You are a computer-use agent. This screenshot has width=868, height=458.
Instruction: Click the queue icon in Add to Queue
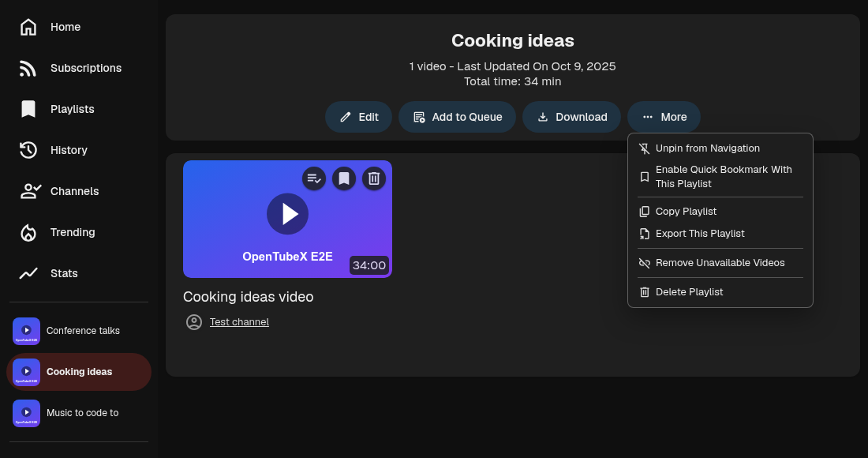(x=419, y=117)
